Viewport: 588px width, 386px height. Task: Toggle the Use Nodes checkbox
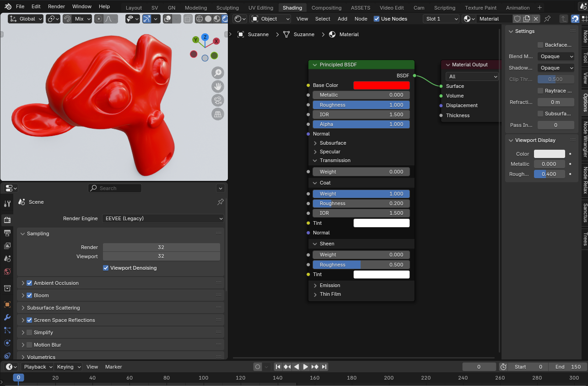pos(377,19)
